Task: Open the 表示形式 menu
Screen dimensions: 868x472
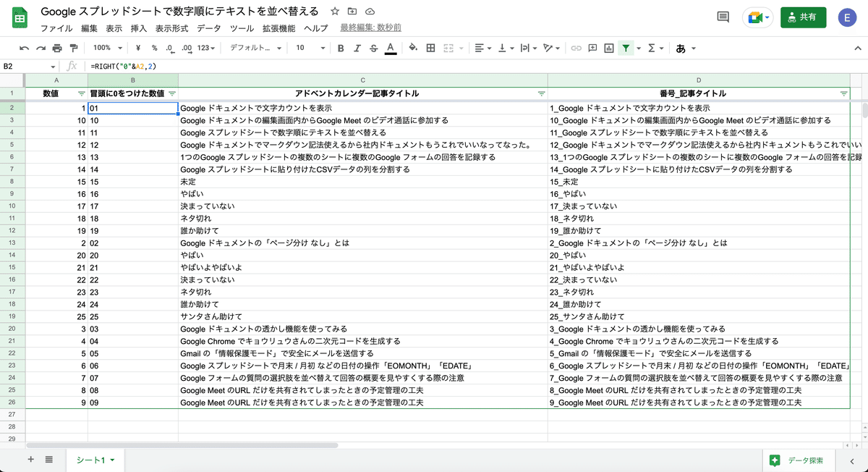Action: (171, 28)
